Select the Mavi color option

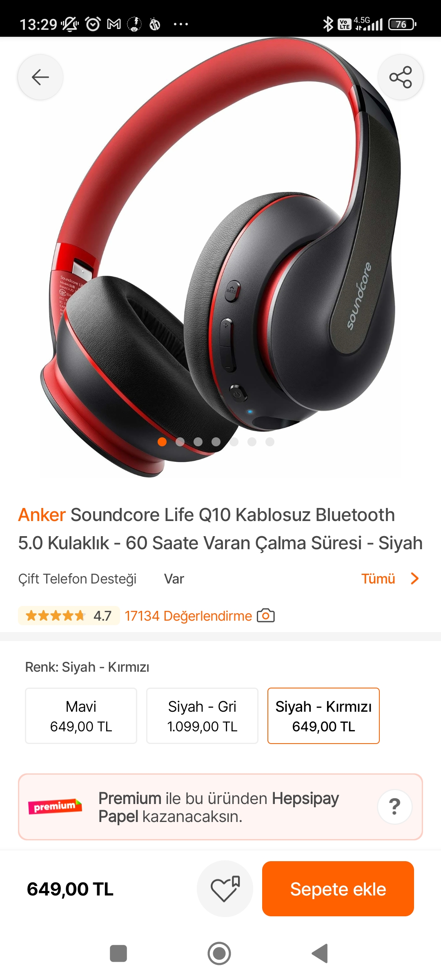pyautogui.click(x=81, y=716)
